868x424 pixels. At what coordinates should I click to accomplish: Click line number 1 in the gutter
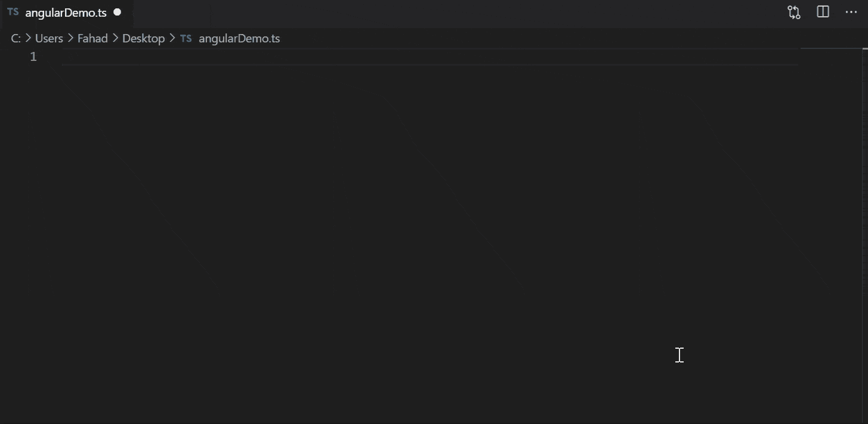tap(33, 56)
